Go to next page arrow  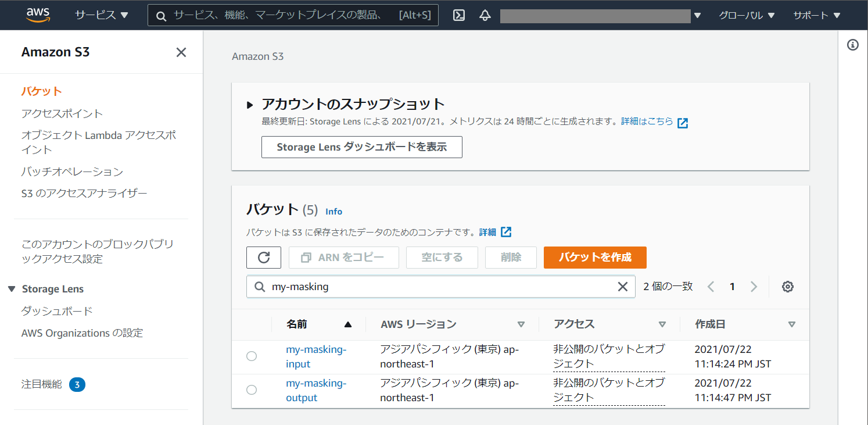tap(754, 287)
